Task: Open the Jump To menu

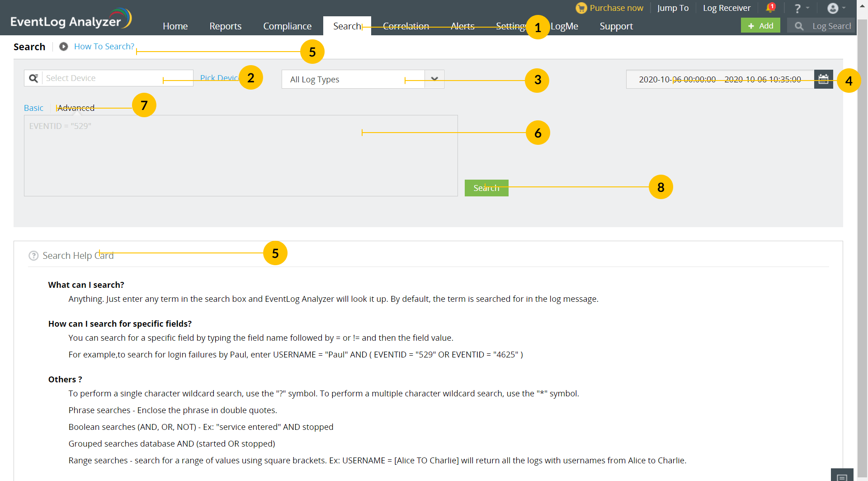Action: [x=673, y=8]
